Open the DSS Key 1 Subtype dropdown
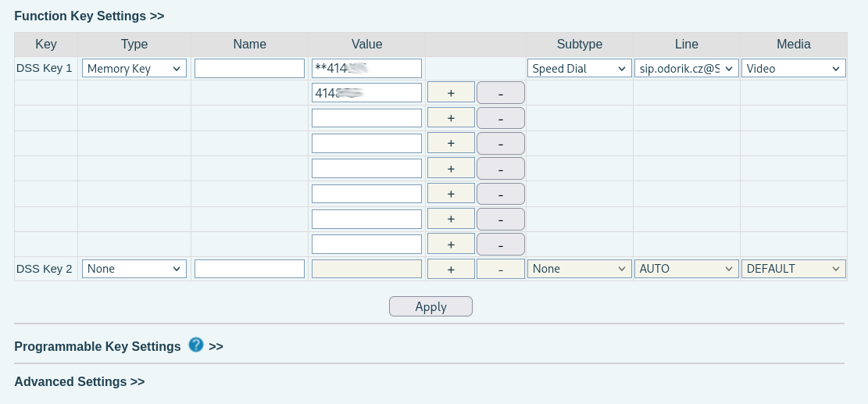The image size is (868, 404). click(x=579, y=69)
